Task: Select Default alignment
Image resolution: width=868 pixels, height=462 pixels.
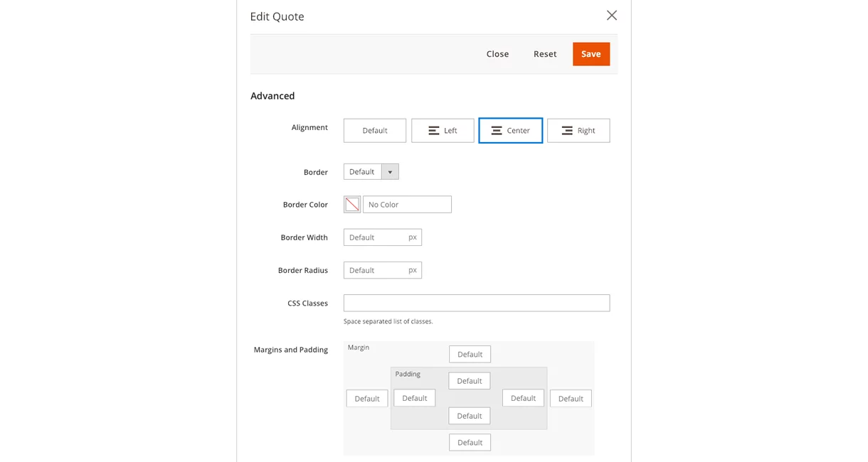Action: pos(375,131)
